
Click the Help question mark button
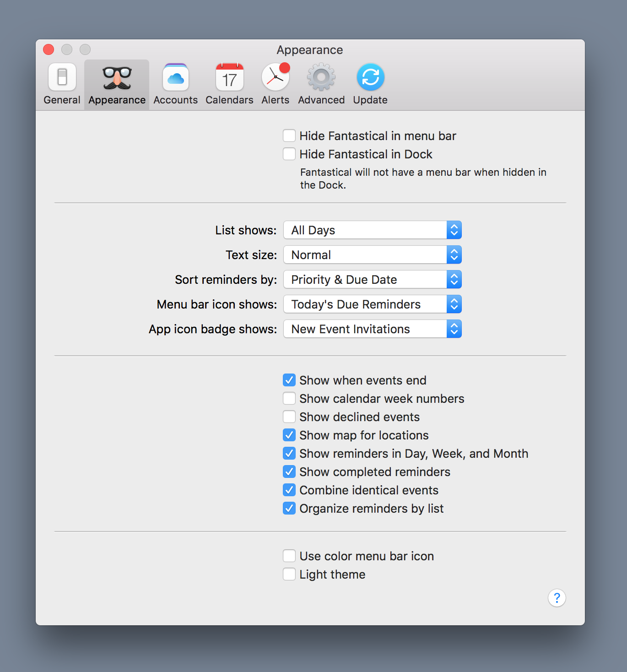(x=557, y=598)
